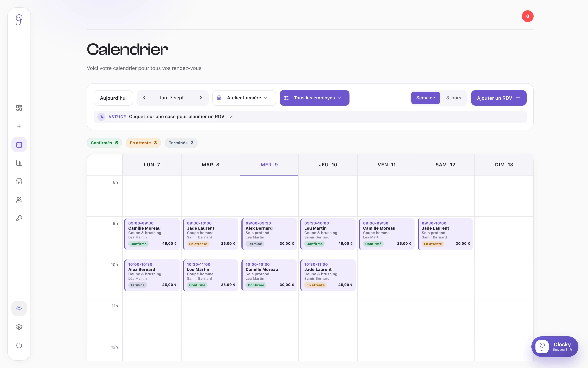Open the dashboard grid icon in sidebar
Viewport: 588px width, 368px height.
[19, 108]
